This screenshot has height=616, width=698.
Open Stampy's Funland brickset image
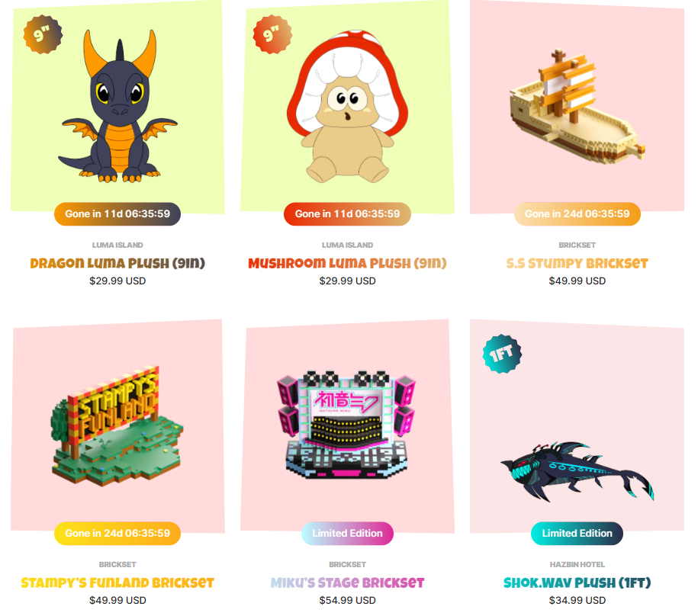point(118,426)
